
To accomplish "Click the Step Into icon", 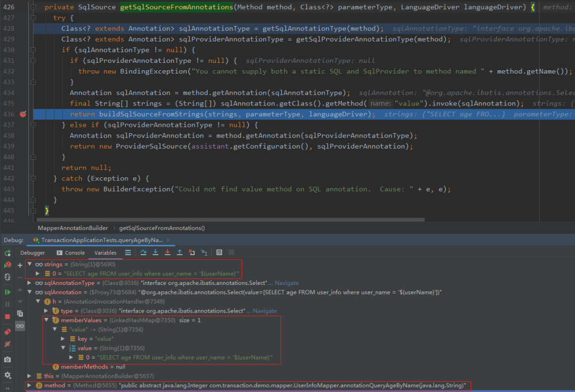I will coord(155,252).
